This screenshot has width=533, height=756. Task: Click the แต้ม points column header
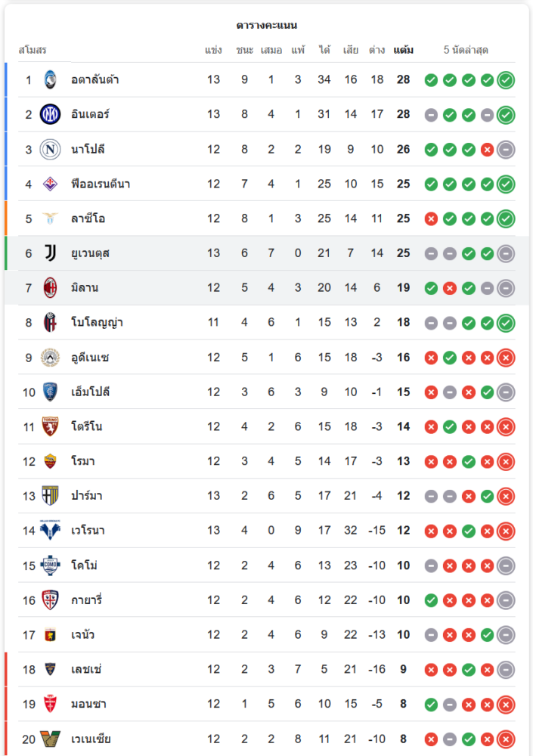[403, 51]
